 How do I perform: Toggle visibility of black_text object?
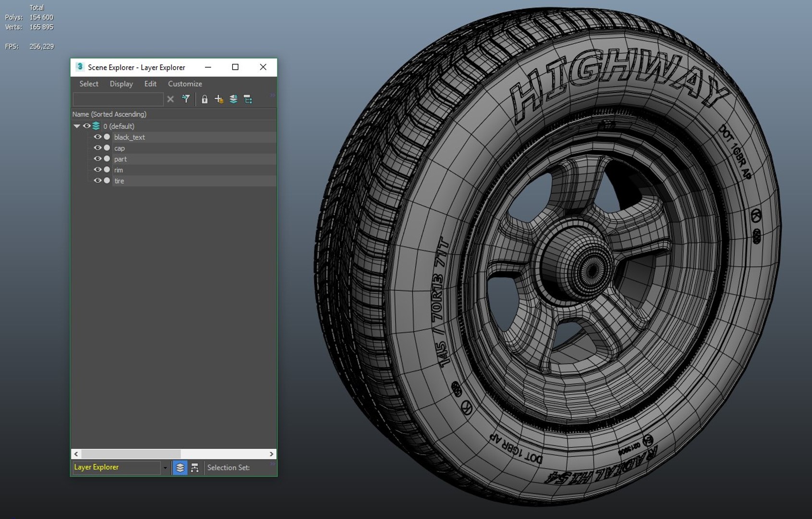pyautogui.click(x=97, y=137)
